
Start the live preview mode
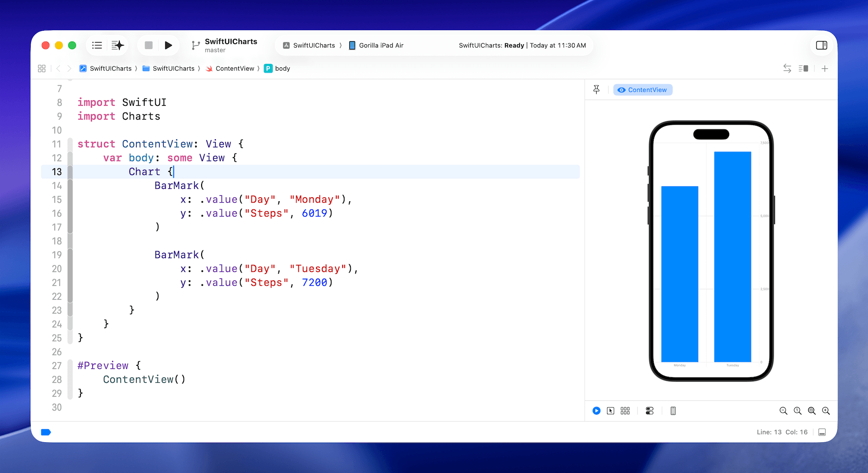(596, 411)
